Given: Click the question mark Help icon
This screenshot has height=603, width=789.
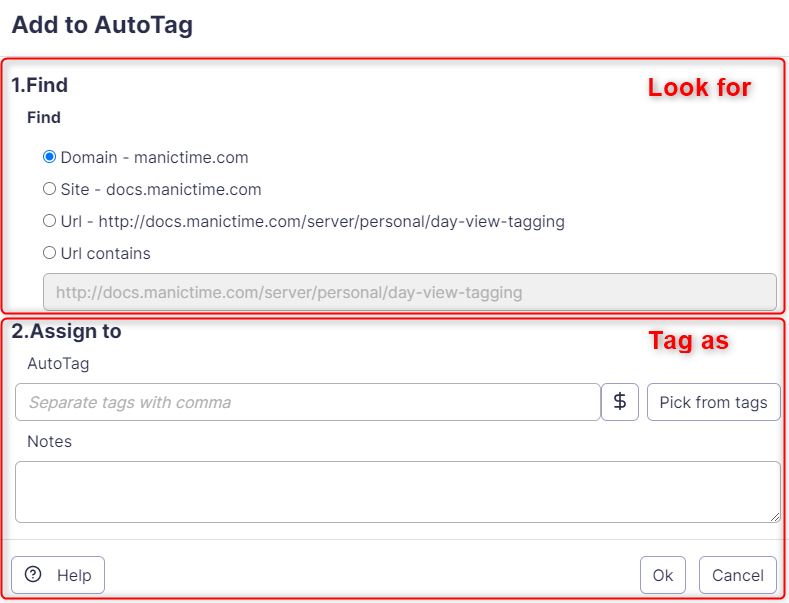Looking at the screenshot, I should tap(33, 574).
